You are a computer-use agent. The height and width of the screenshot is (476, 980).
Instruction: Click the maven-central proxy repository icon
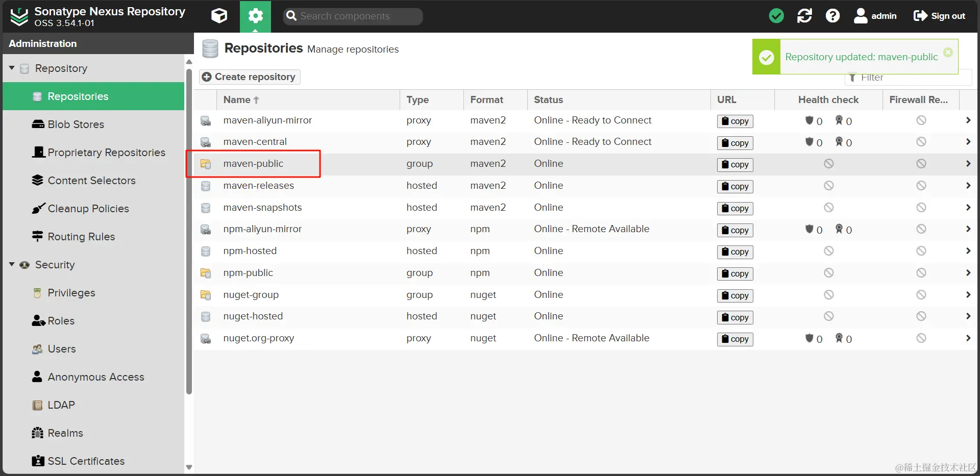click(206, 142)
